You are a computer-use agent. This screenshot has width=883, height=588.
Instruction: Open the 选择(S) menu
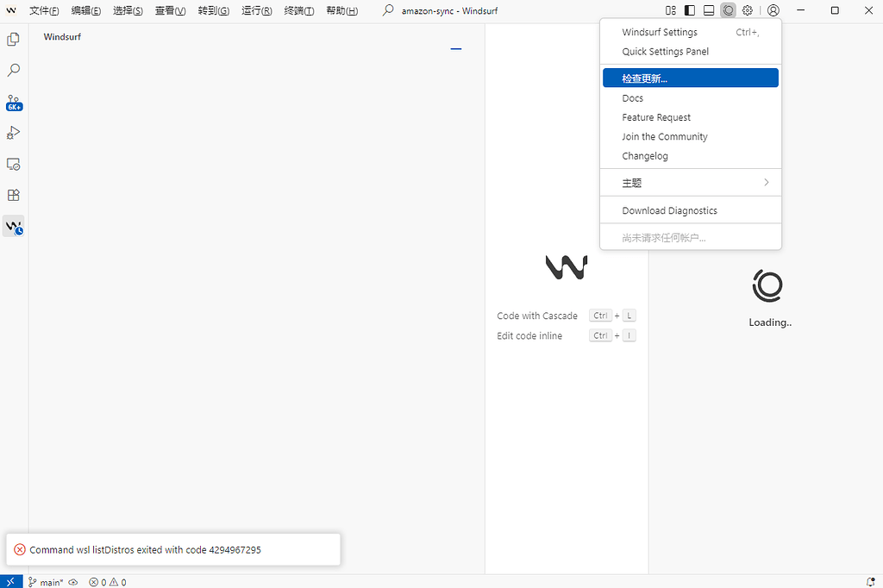coord(128,10)
